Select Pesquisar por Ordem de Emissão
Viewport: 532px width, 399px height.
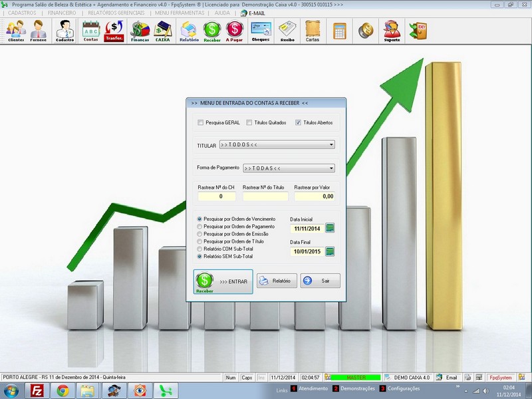200,234
